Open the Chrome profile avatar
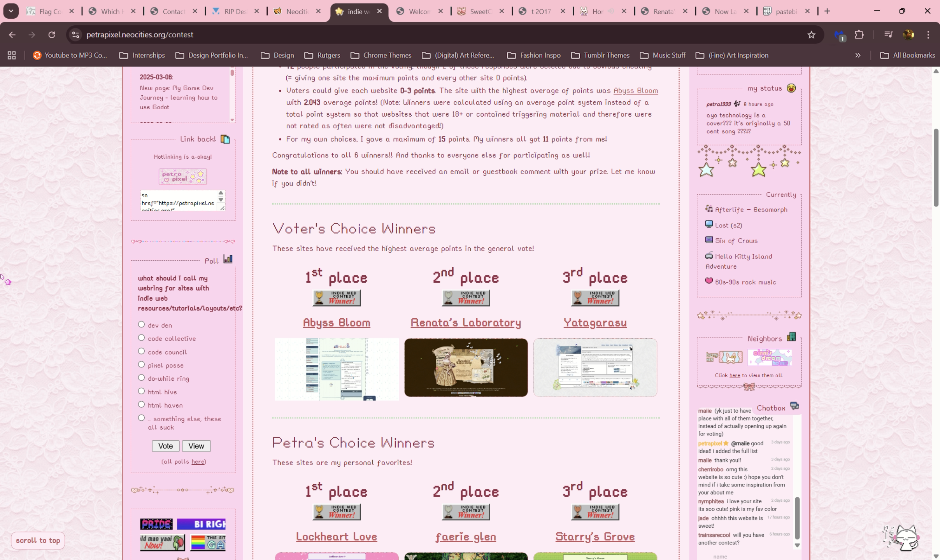 908,35
